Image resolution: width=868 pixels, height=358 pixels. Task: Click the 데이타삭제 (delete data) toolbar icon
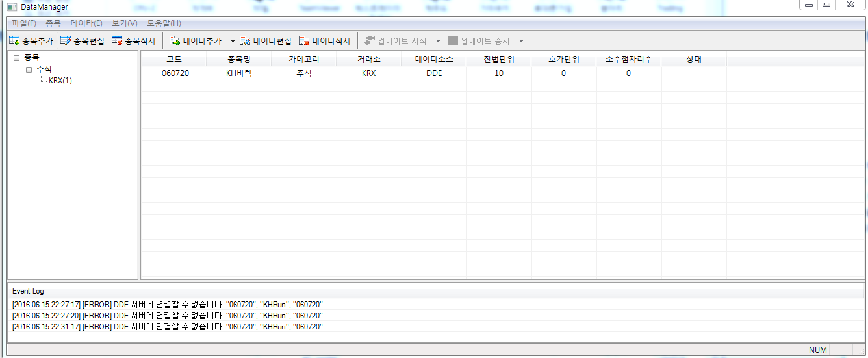pos(304,41)
